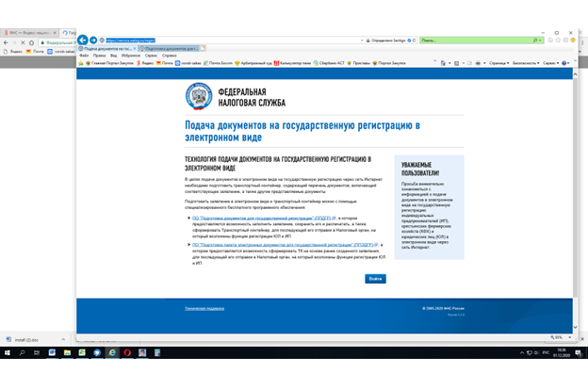
Task: Open the Сервис menu in menu bar
Action: tap(151, 56)
